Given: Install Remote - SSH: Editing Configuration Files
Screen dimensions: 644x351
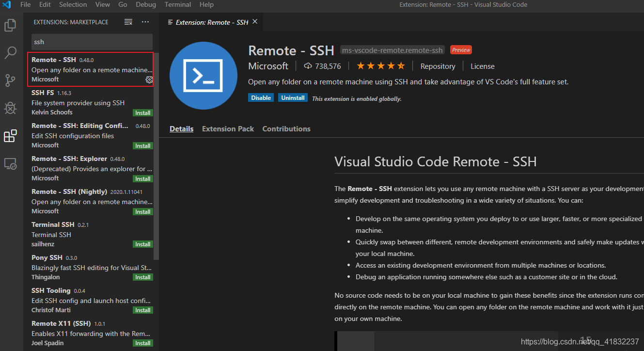Looking at the screenshot, I should pos(143,146).
